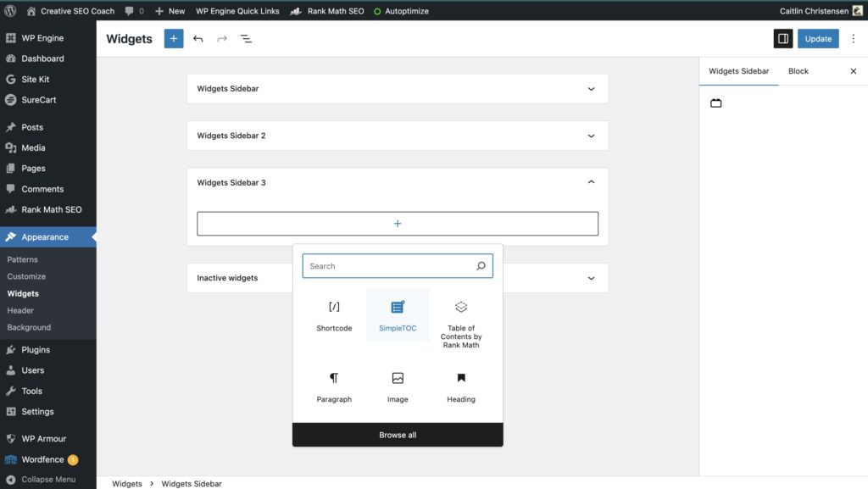Collapse the Widgets Sidebar 3 area
The width and height of the screenshot is (868, 489).
pyautogui.click(x=591, y=182)
